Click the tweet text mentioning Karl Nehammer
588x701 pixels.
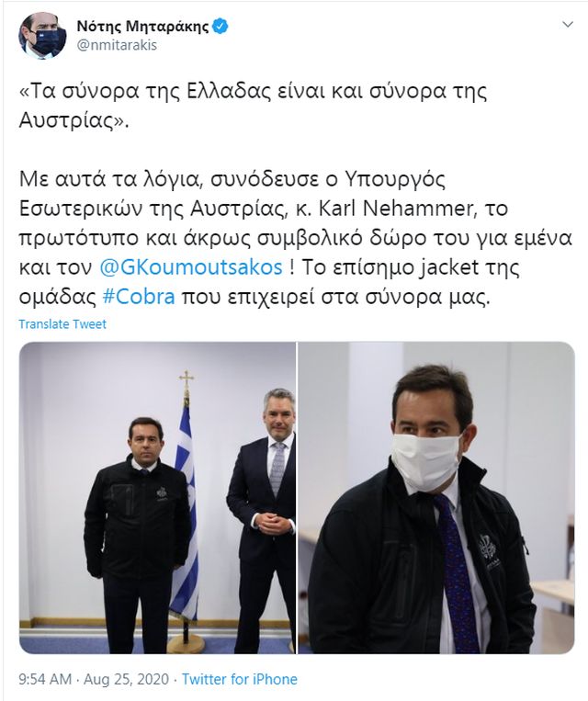pyautogui.click(x=296, y=237)
